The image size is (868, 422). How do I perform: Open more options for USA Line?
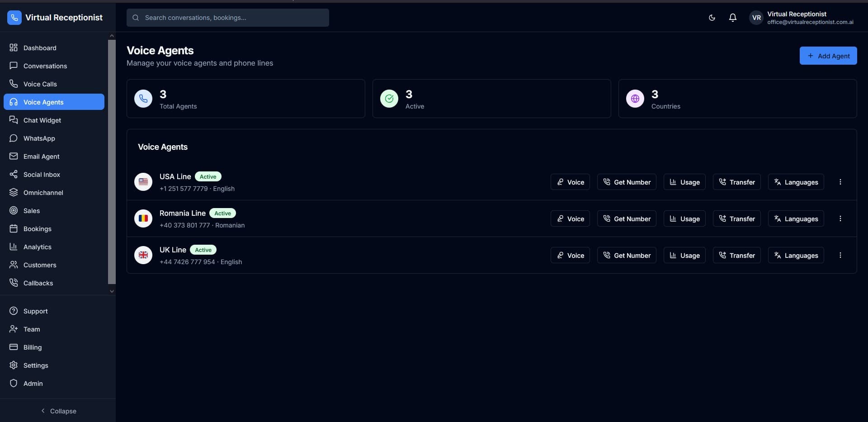pyautogui.click(x=840, y=182)
